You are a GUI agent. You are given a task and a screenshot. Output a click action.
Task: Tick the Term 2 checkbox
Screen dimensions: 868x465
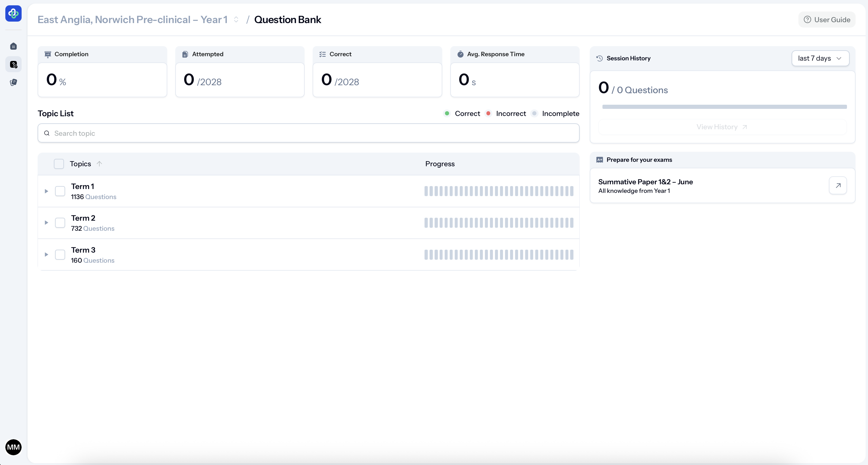(x=60, y=222)
